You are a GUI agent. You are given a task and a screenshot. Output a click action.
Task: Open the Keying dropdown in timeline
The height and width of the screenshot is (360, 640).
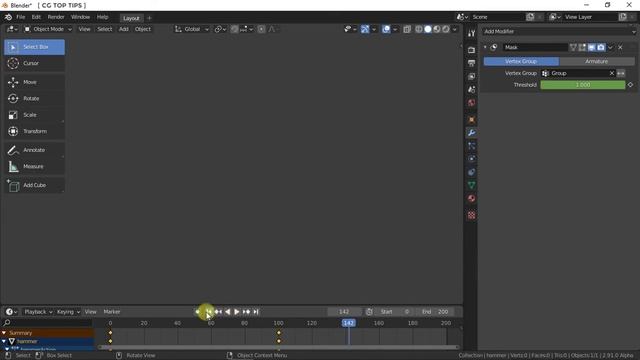pyautogui.click(x=68, y=312)
